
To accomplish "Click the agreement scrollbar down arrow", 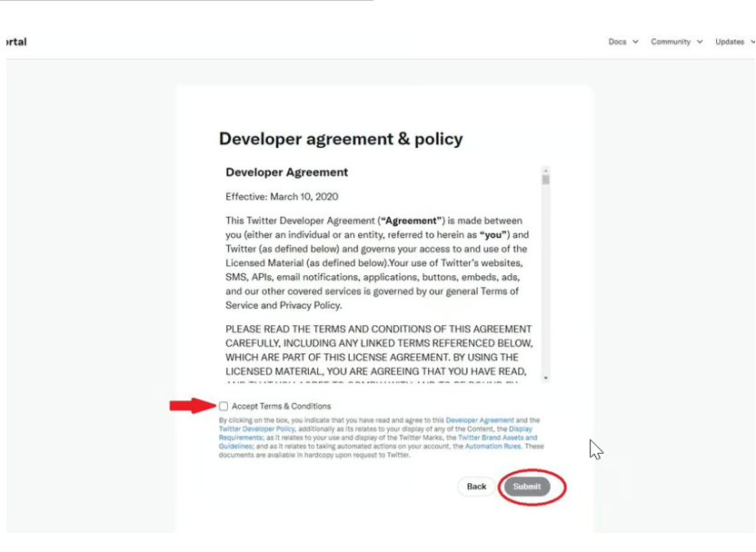I will (546, 378).
